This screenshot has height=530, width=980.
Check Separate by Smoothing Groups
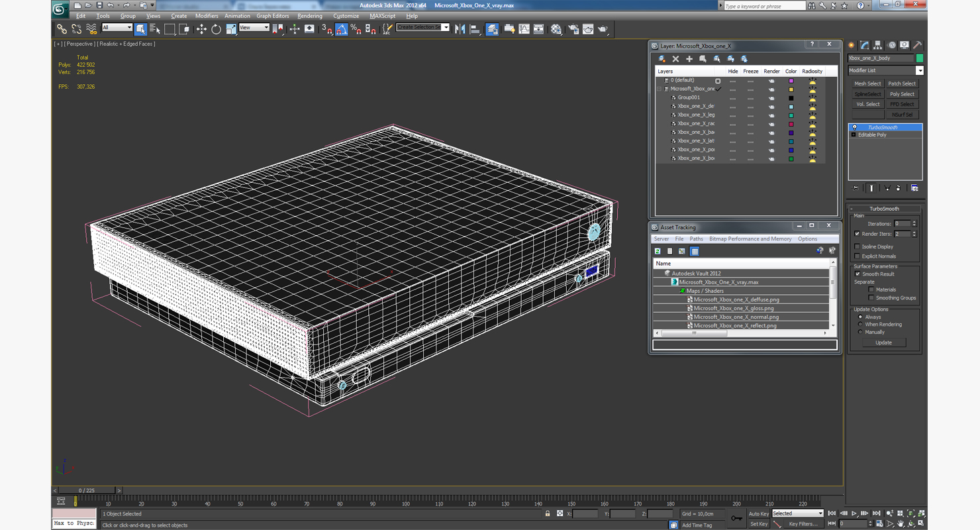pos(871,298)
